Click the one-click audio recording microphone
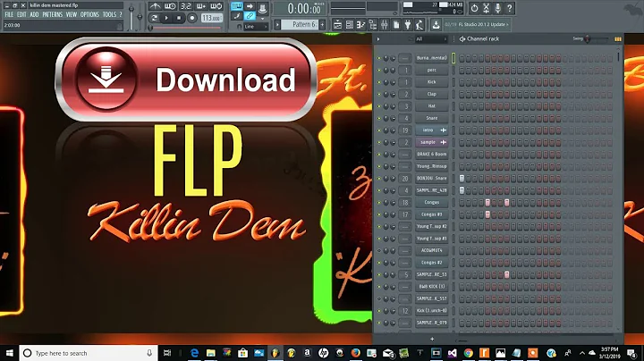Screen dimensions: 644x361 coord(498,8)
